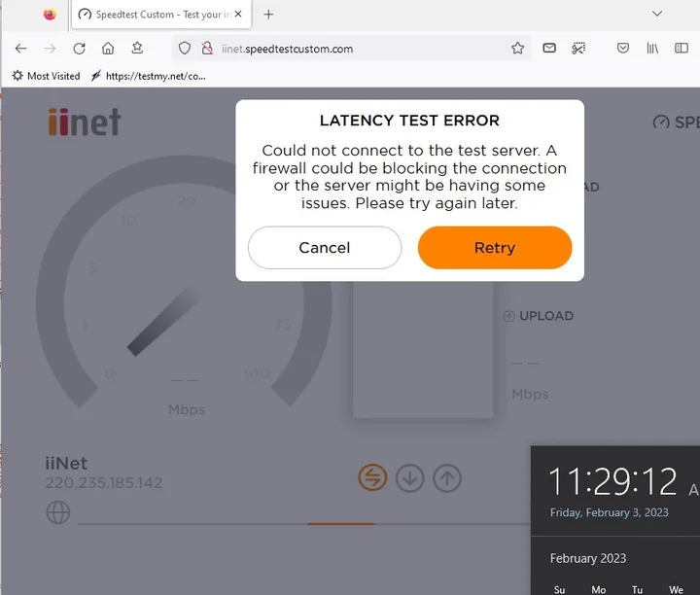Screen dimensions: 700x595
Task: Reload the current page
Action: pyautogui.click(x=80, y=49)
